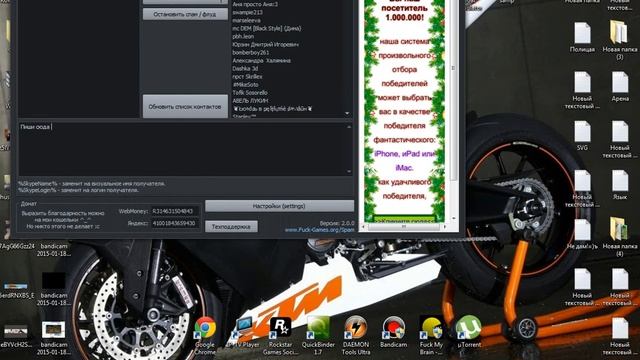Select contact 'swampie213'
Image resolution: width=640 pixels, height=360 pixels.
[x=247, y=12]
